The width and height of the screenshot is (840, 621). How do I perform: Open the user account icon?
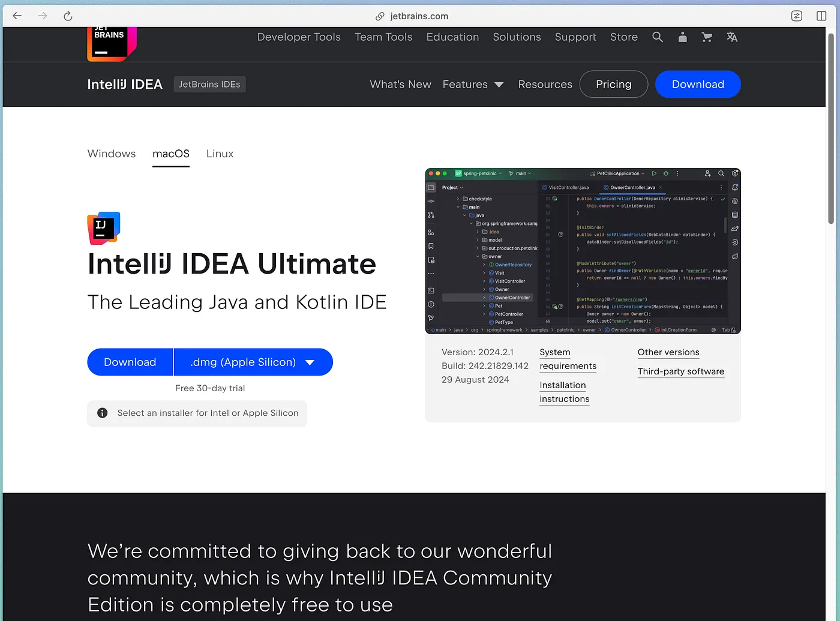[682, 37]
